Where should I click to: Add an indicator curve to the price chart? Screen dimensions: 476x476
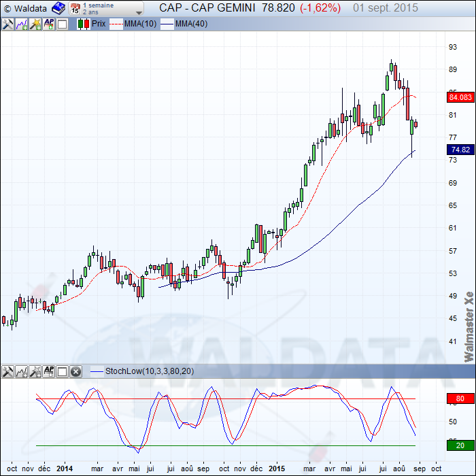22,24
